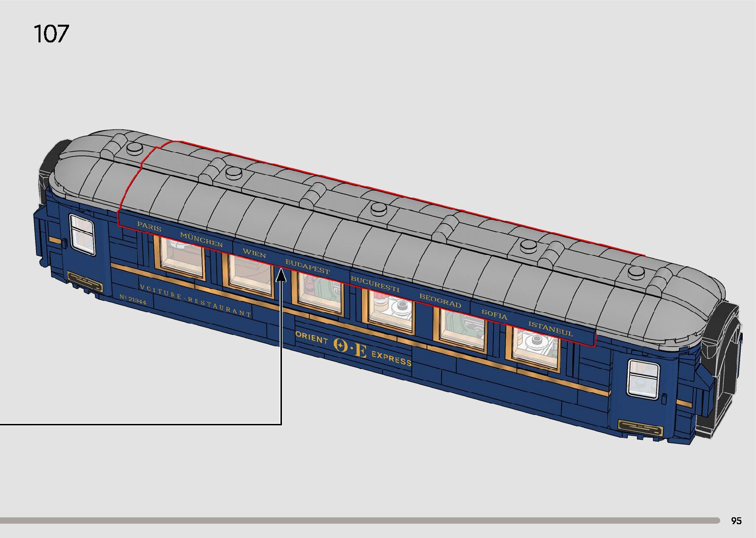The width and height of the screenshot is (756, 538).
Task: Select the BUCURESTI destination label
Action: coord(375,285)
